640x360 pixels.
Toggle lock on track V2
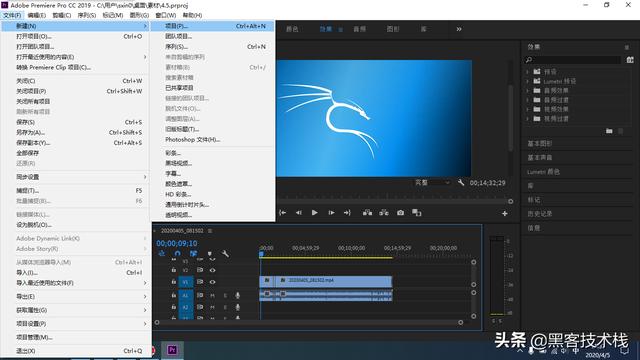click(174, 270)
